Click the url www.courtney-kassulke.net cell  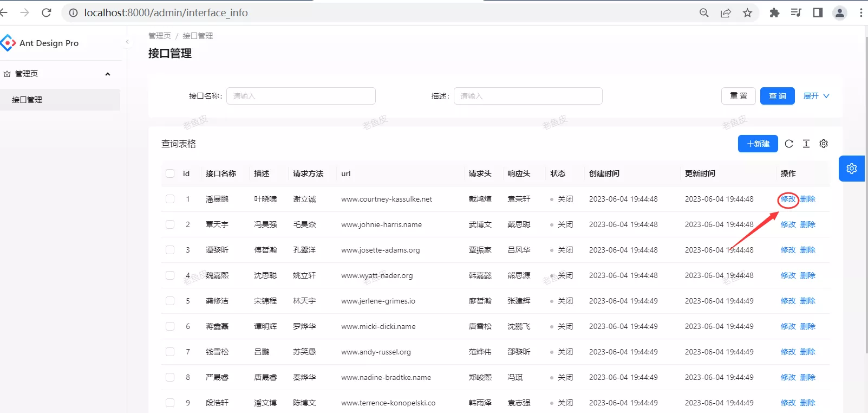point(387,199)
